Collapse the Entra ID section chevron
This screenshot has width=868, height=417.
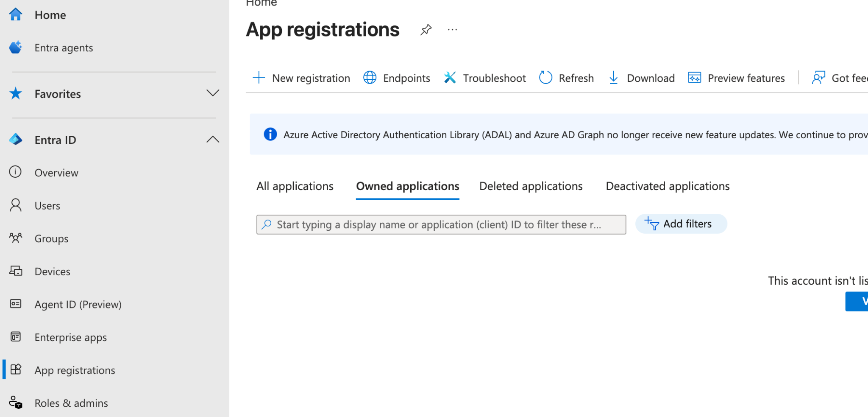213,139
